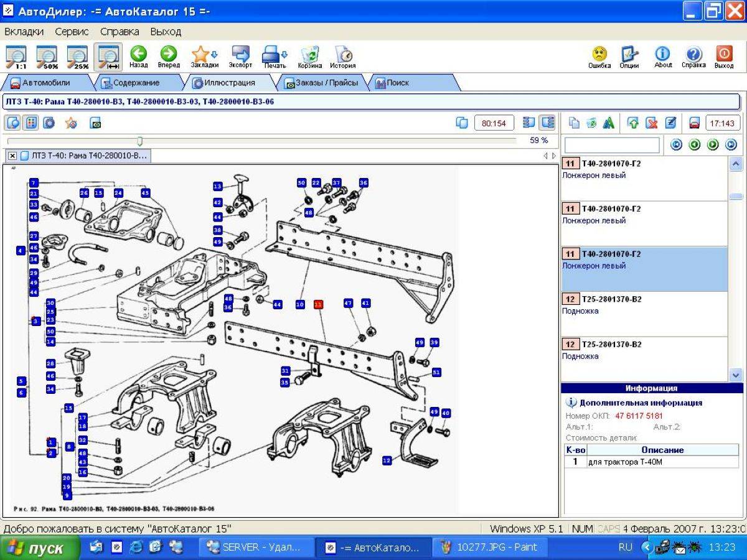
Task: Select highlighted Т40-2801070-Г2 Лонжерон левый row
Action: [644, 269]
